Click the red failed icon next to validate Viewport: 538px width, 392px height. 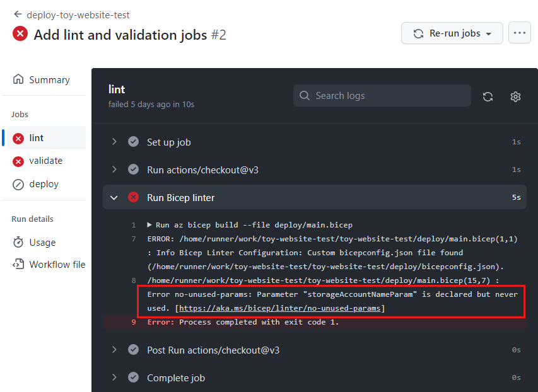tap(18, 161)
